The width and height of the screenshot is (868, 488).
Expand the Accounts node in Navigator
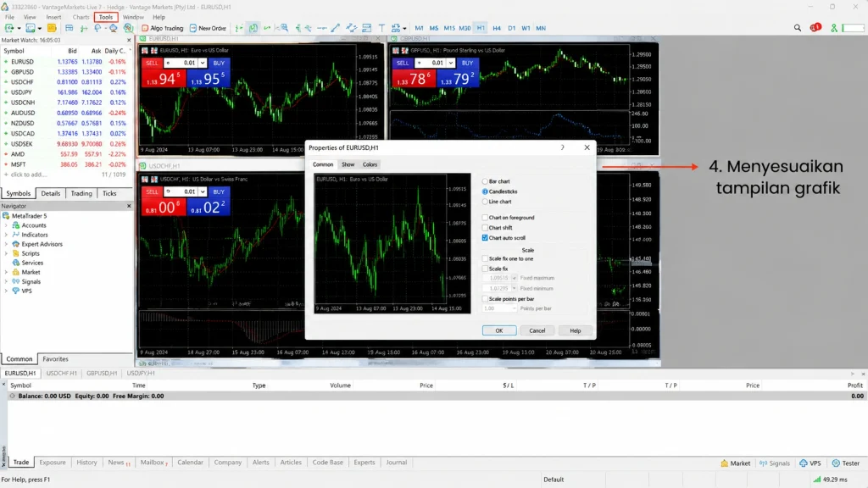tap(6, 225)
